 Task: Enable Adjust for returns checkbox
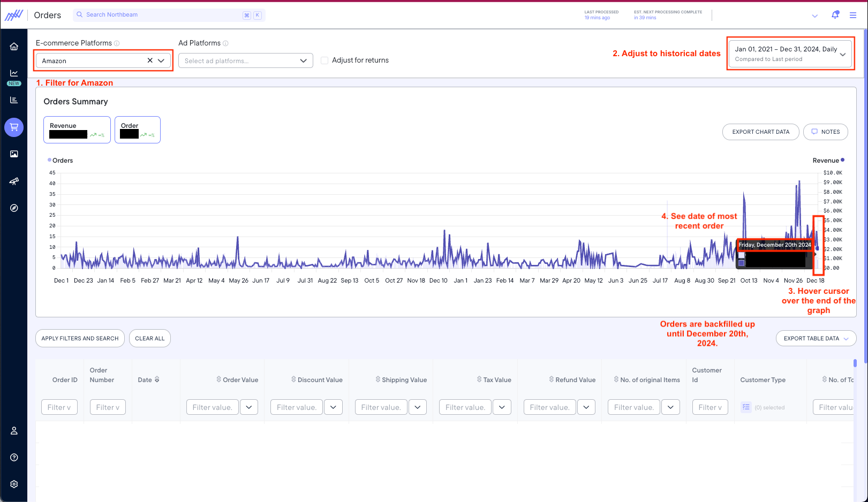(324, 60)
